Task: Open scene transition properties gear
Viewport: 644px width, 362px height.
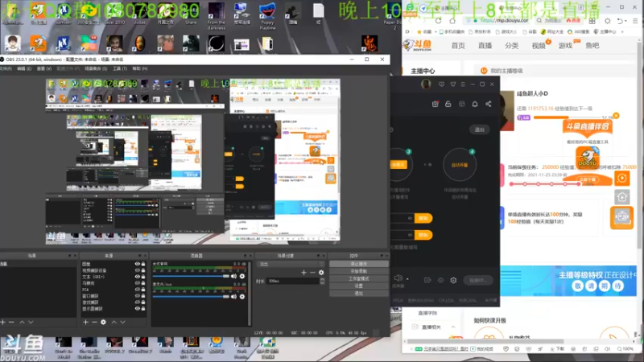Action: pyautogui.click(x=321, y=273)
